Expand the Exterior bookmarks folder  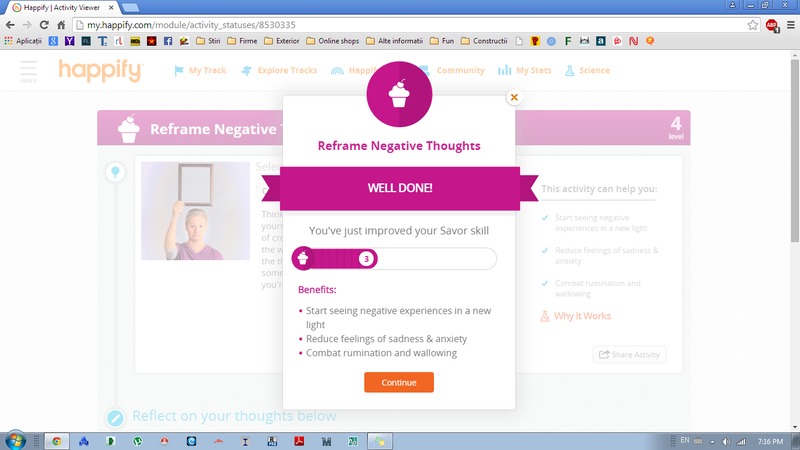coord(282,41)
